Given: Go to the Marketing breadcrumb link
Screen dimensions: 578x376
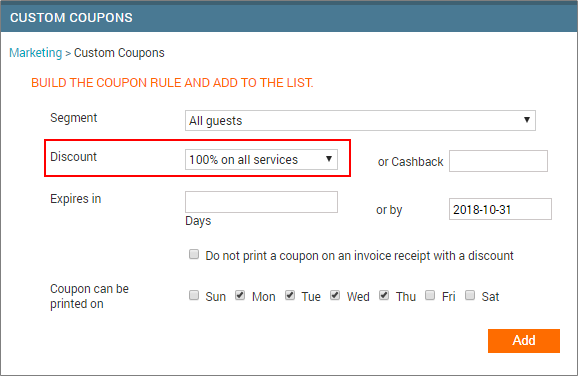Looking at the screenshot, I should [x=36, y=53].
